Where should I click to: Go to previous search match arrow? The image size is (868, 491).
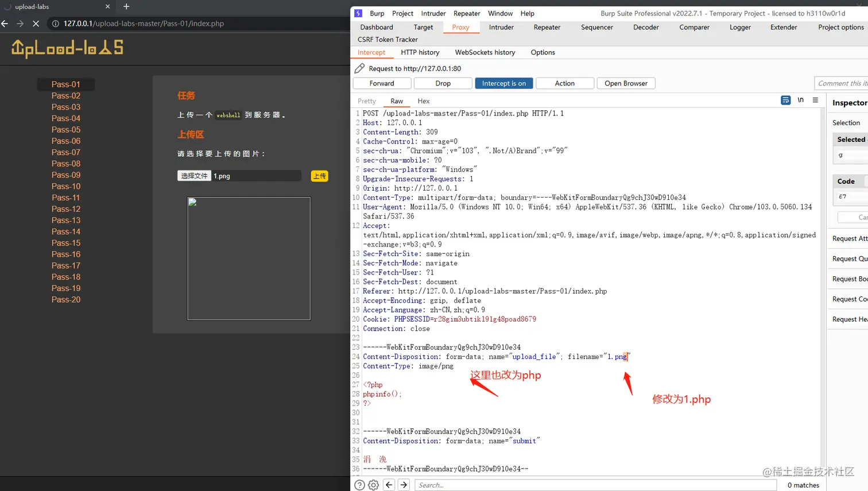[x=389, y=485]
